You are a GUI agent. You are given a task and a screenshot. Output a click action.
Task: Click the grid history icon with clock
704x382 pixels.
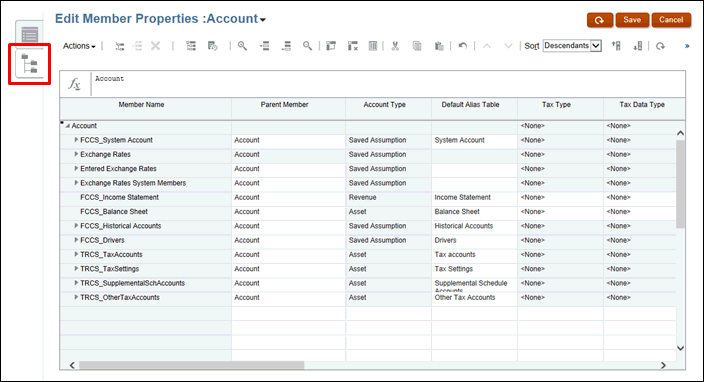pyautogui.click(x=213, y=46)
